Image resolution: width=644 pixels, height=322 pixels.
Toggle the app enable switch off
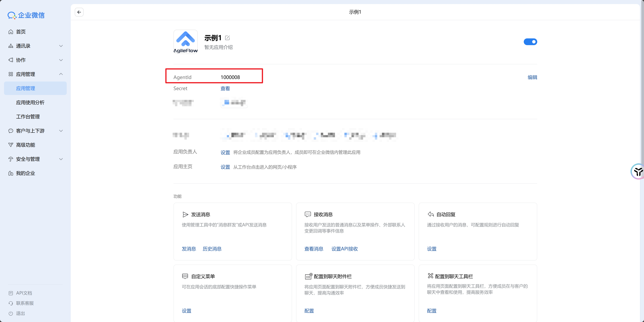point(530,42)
